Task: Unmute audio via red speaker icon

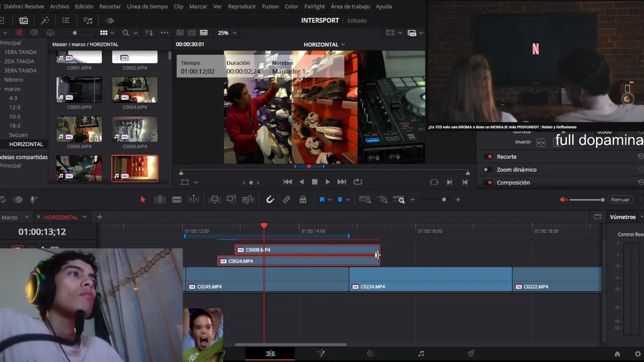Action: 563,200
